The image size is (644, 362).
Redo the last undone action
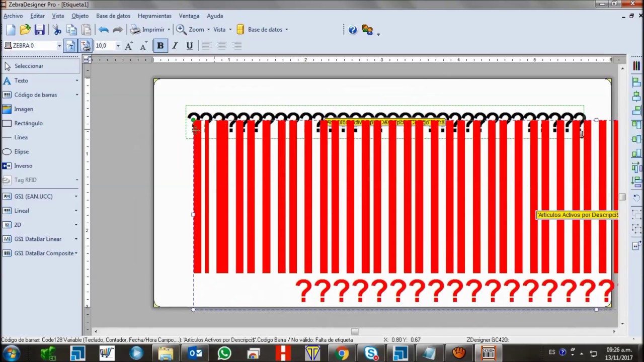117,30
